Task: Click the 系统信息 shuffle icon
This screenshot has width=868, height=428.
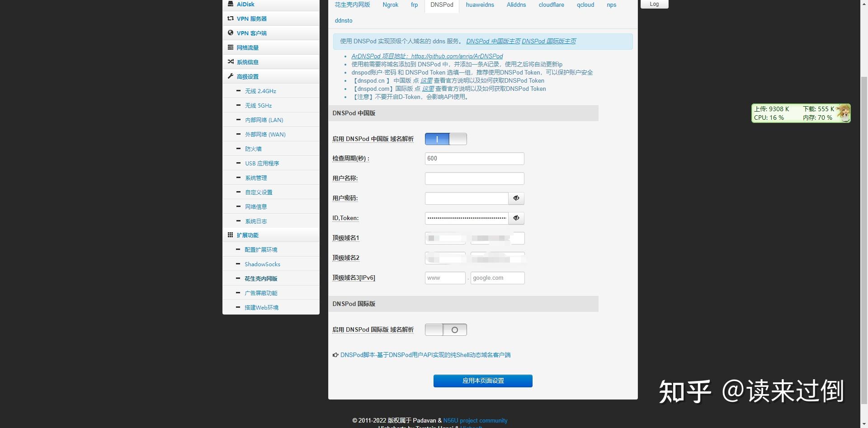Action: click(231, 62)
